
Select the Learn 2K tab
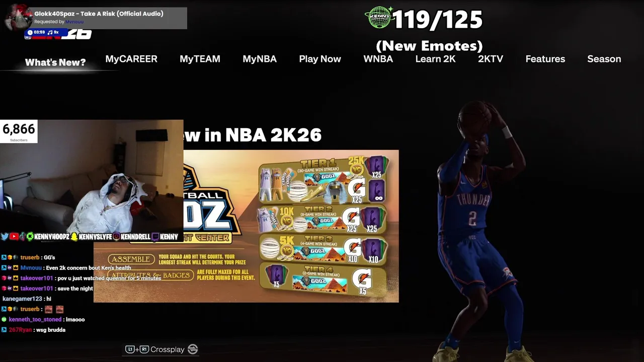point(435,59)
